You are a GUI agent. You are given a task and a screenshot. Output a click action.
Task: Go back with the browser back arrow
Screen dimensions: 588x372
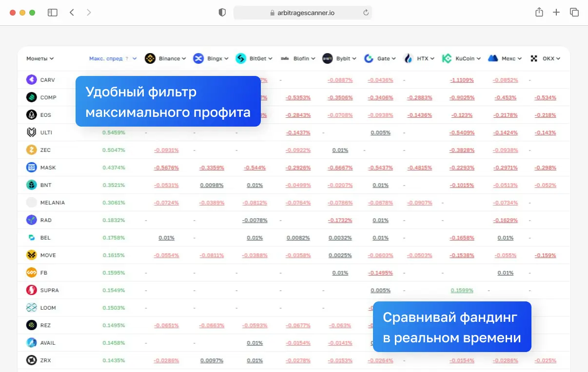pos(72,13)
